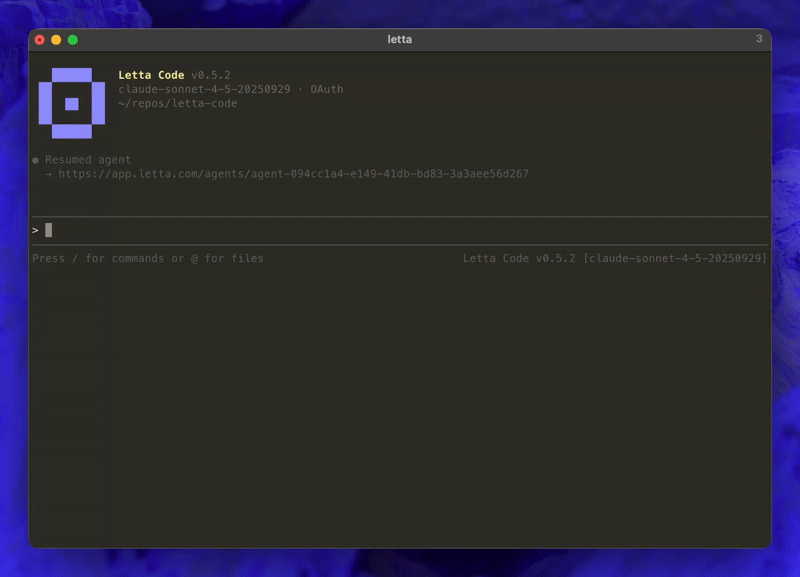Viewport: 800px width, 577px height.
Task: Click the Letta Code v0.5.2 header text
Action: [174, 74]
